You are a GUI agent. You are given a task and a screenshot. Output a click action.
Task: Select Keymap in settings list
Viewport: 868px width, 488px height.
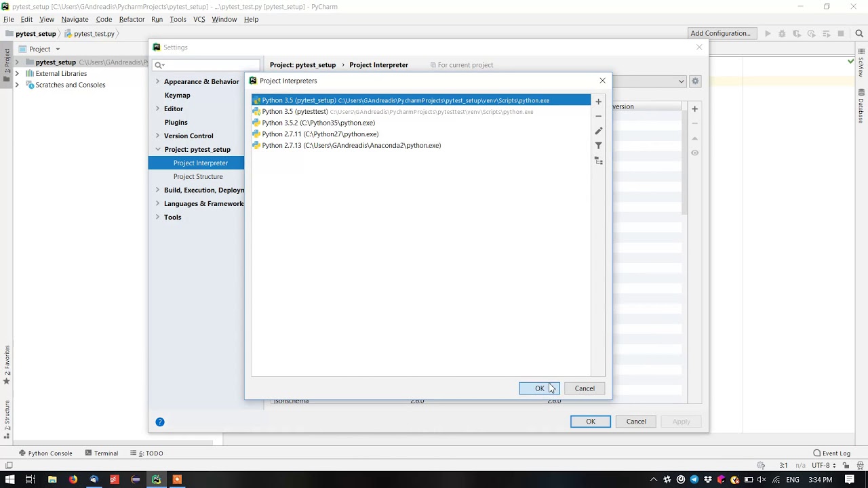coord(177,95)
